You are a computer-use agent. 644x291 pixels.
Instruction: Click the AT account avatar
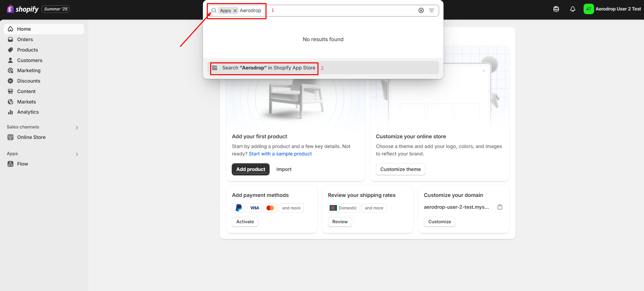(x=589, y=9)
